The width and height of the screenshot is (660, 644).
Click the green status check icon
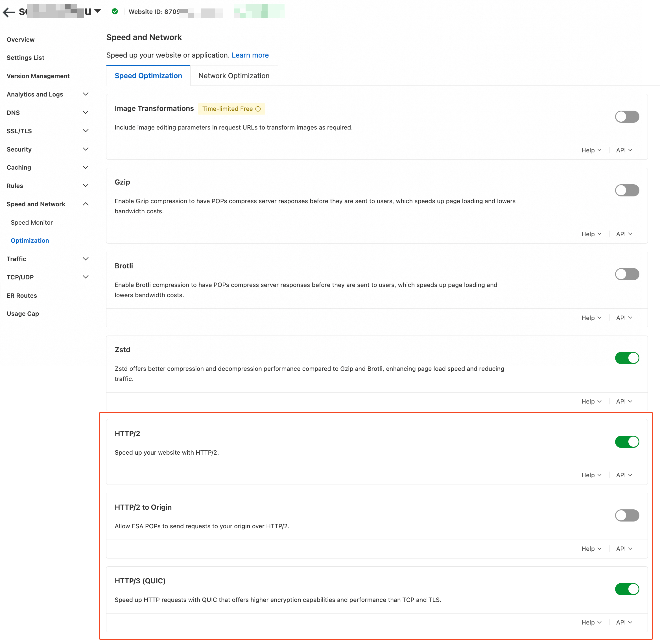point(115,12)
